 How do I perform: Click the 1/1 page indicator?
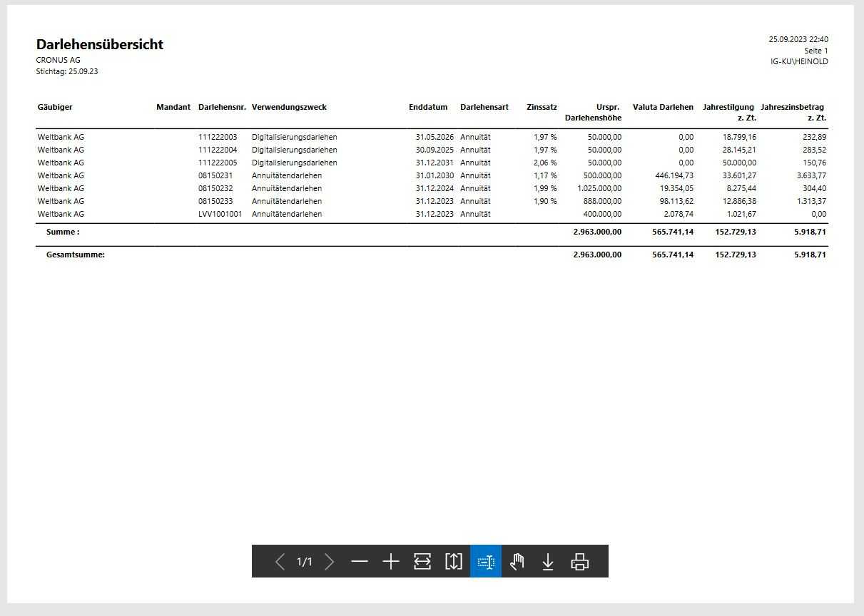click(305, 562)
